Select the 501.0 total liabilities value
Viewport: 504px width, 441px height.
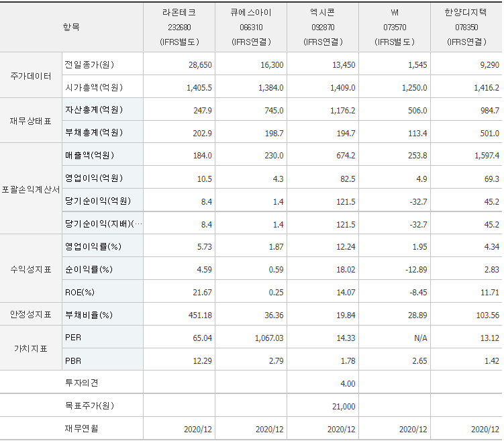[x=489, y=133]
